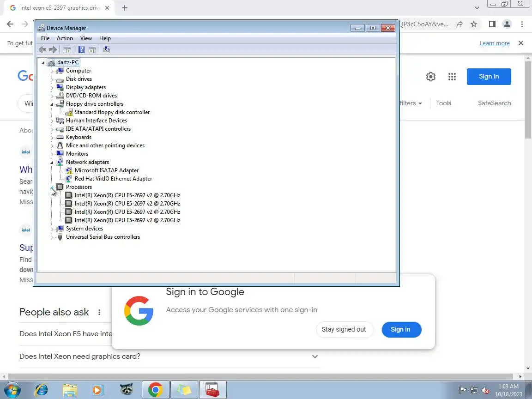The image size is (532, 399).
Task: Click the Back arrow in Device Manager toolbar
Action: [42, 49]
